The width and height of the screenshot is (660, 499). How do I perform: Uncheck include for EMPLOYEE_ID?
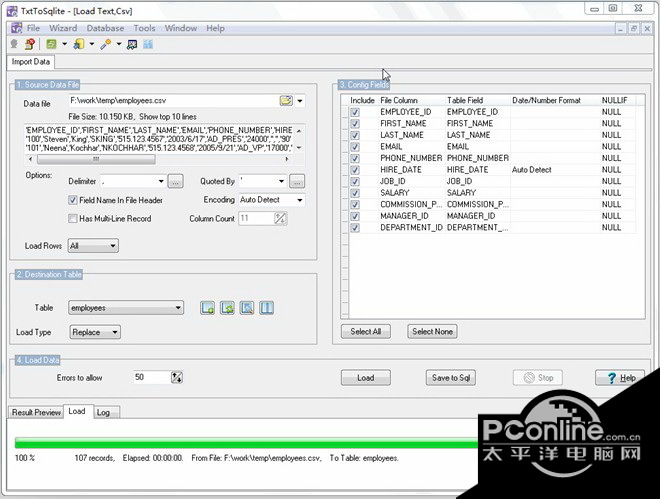(x=355, y=112)
